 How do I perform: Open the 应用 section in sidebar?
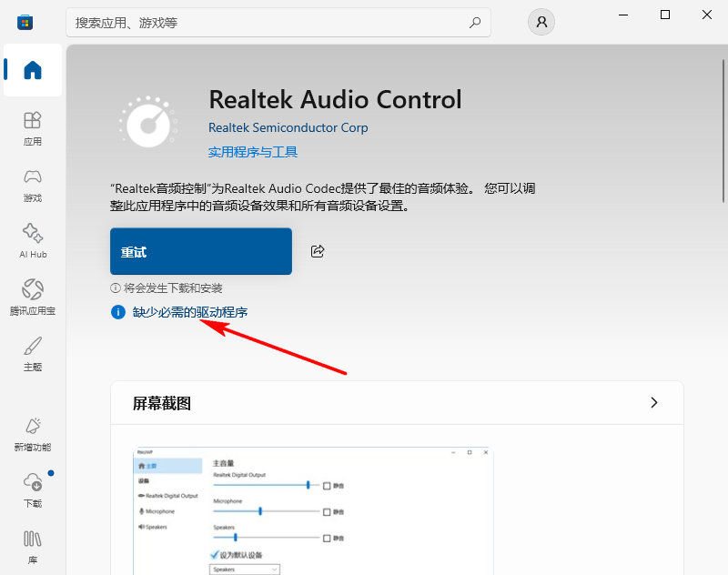33,128
